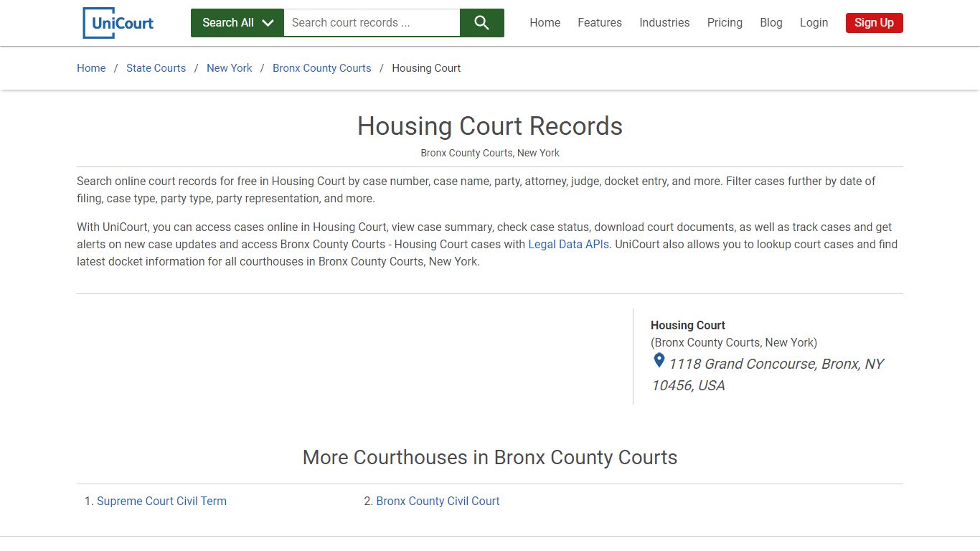The height and width of the screenshot is (551, 980).
Task: Click the Login link
Action: (x=814, y=23)
